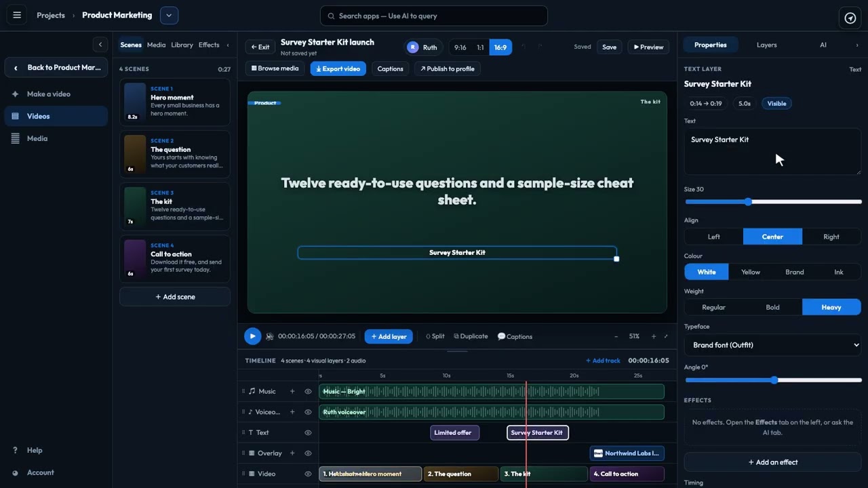Open the Effects tab in left panel
Image resolution: width=868 pixels, height=488 pixels.
[x=209, y=45]
